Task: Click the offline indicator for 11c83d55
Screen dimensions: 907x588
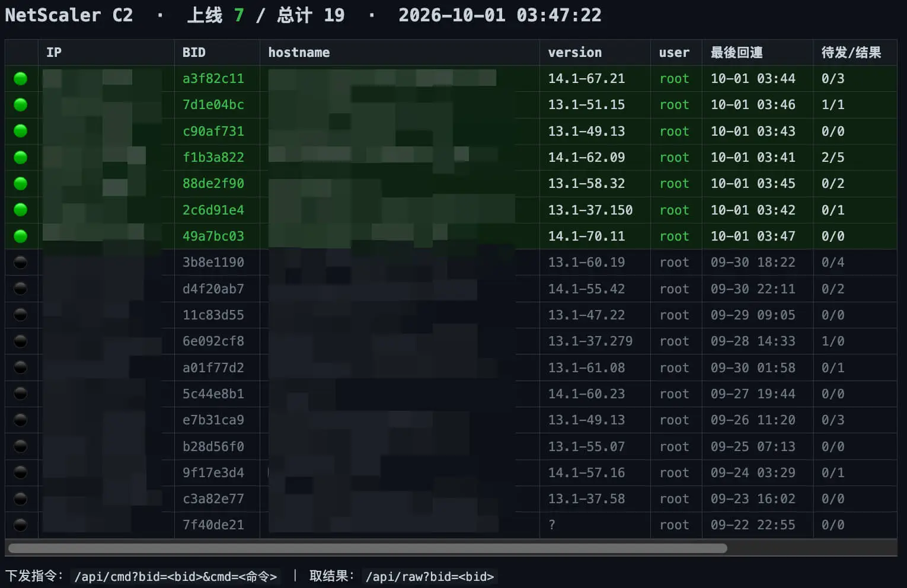Action: point(21,315)
